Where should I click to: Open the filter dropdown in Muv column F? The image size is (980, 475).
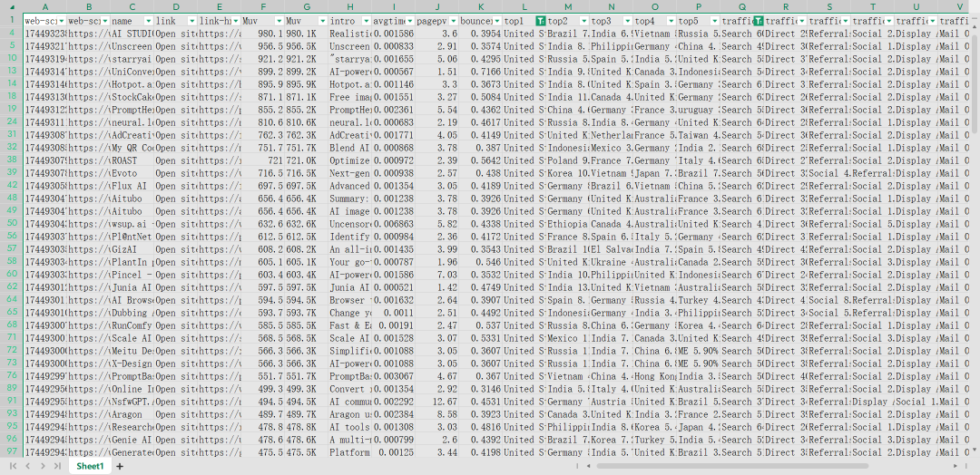point(280,21)
